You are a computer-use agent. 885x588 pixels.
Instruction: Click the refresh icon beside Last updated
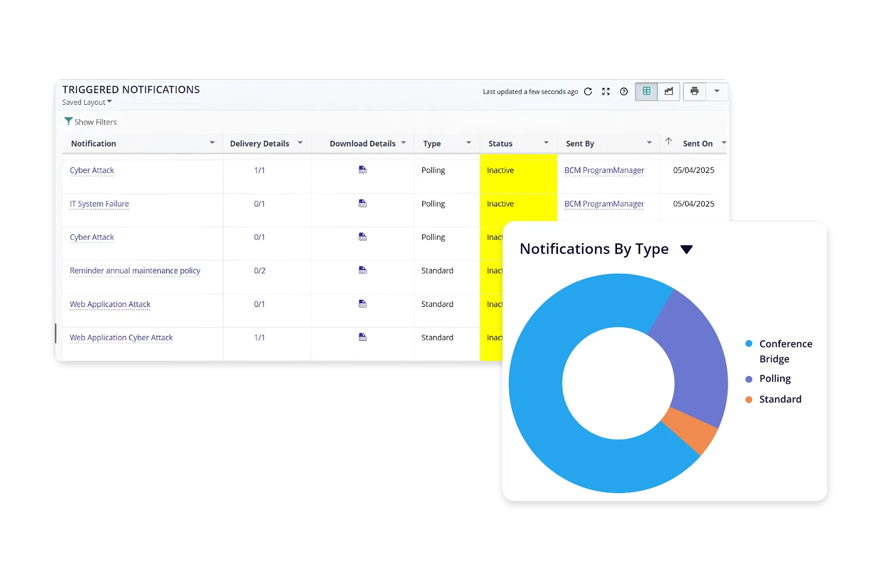[588, 91]
